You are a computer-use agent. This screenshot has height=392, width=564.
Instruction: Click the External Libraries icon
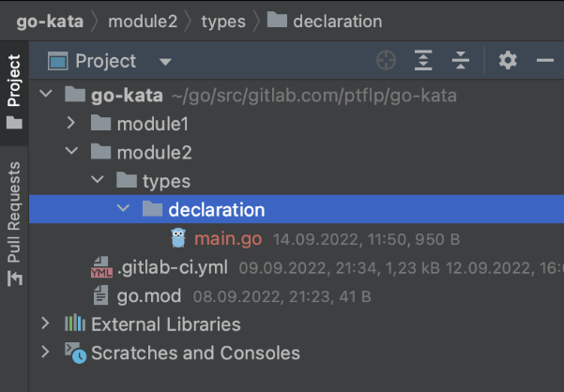[x=75, y=324]
